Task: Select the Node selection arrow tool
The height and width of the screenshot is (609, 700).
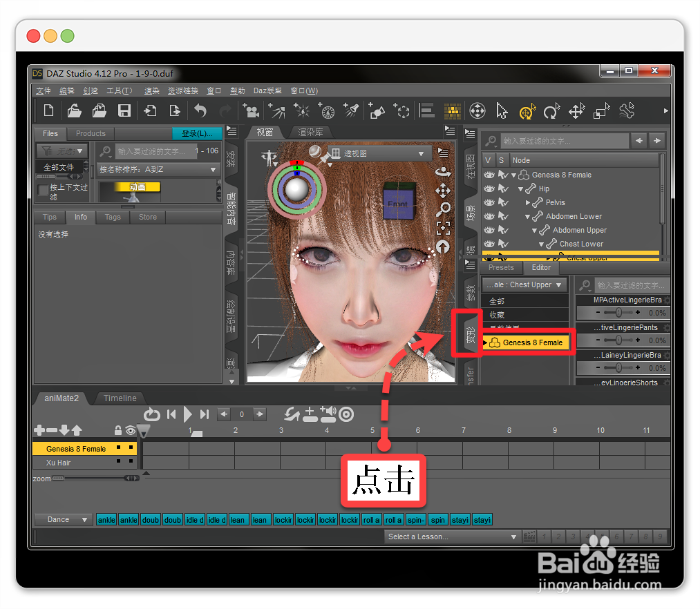Action: [x=502, y=110]
